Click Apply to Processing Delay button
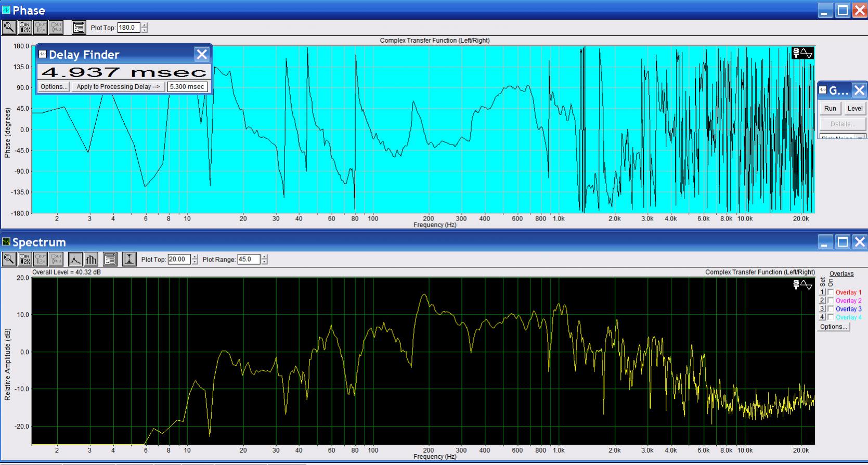The width and height of the screenshot is (868, 465). (118, 87)
